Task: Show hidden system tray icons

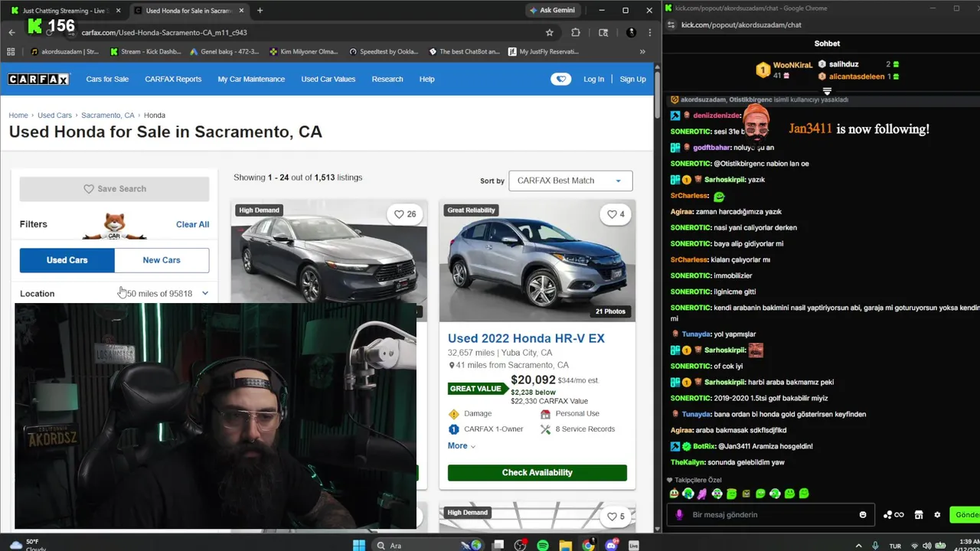Action: 857,545
